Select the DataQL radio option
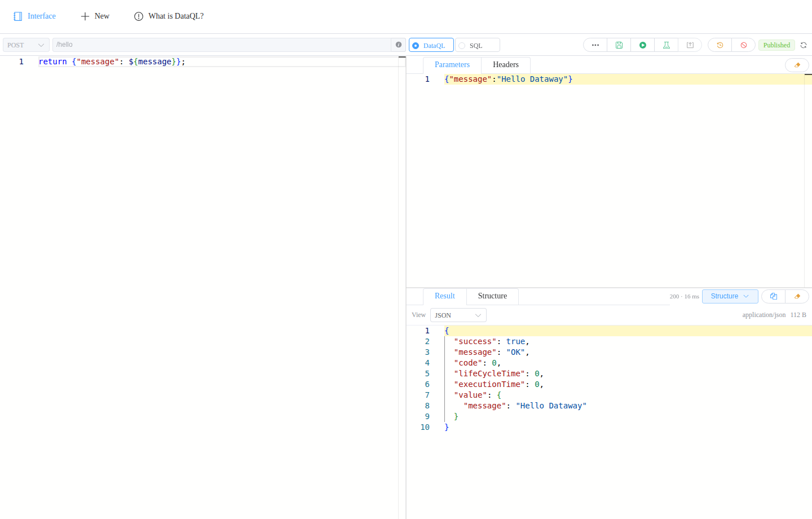812x519 pixels. click(431, 45)
